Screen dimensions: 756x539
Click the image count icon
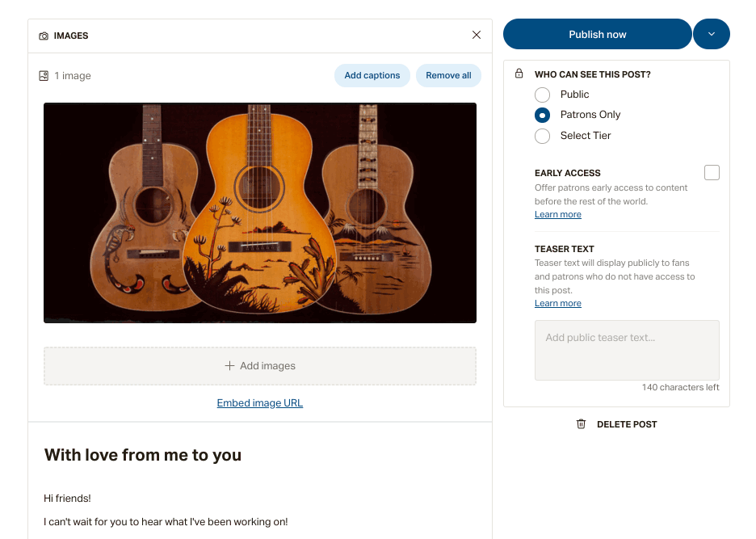click(44, 76)
